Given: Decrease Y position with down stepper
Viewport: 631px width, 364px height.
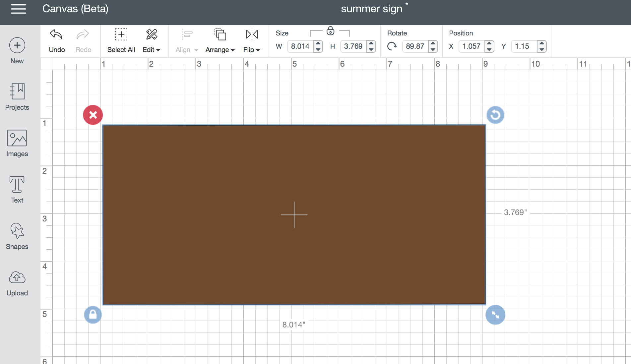Looking at the screenshot, I should click(541, 49).
